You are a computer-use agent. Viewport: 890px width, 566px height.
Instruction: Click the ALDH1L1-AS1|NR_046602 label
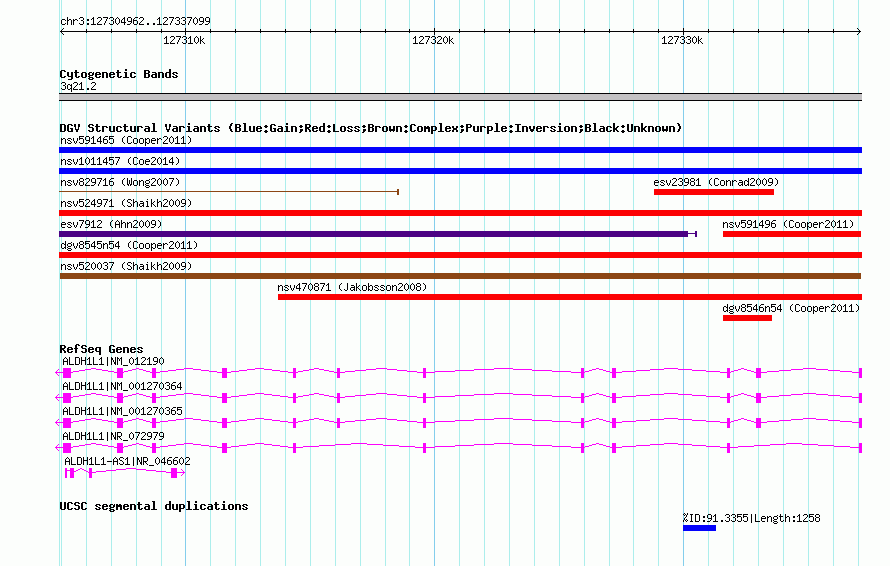pos(127,461)
